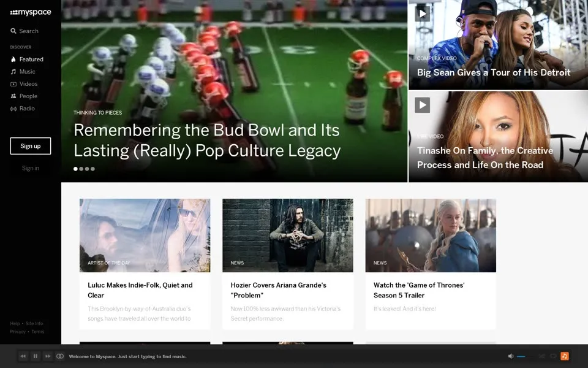Go to the Videos section
Image resolution: width=588 pixels, height=368 pixels.
coord(24,84)
